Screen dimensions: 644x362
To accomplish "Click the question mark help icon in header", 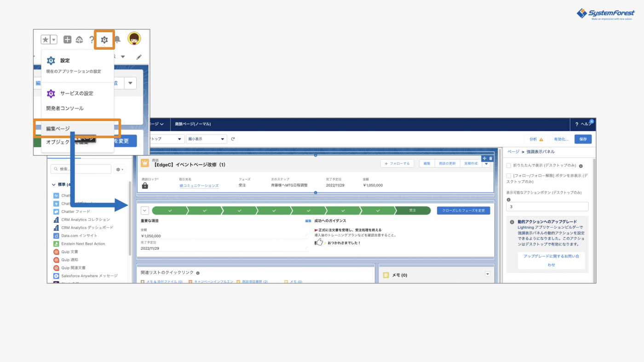I will (92, 40).
